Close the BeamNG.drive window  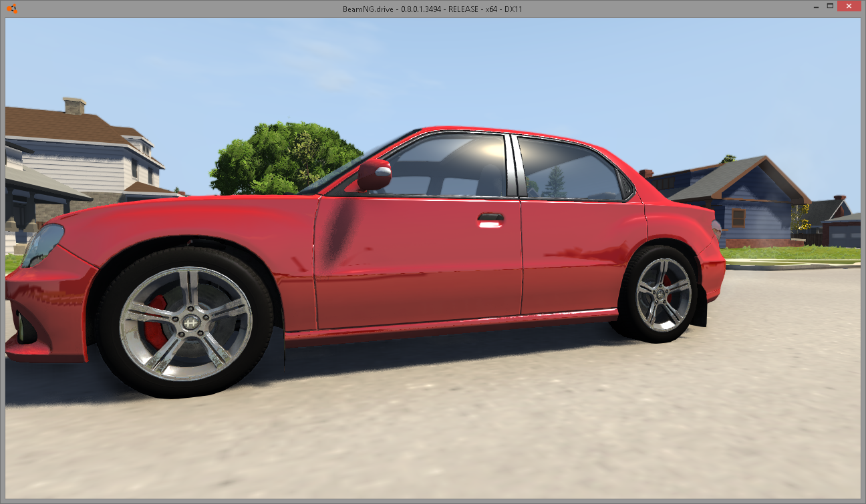coord(849,6)
